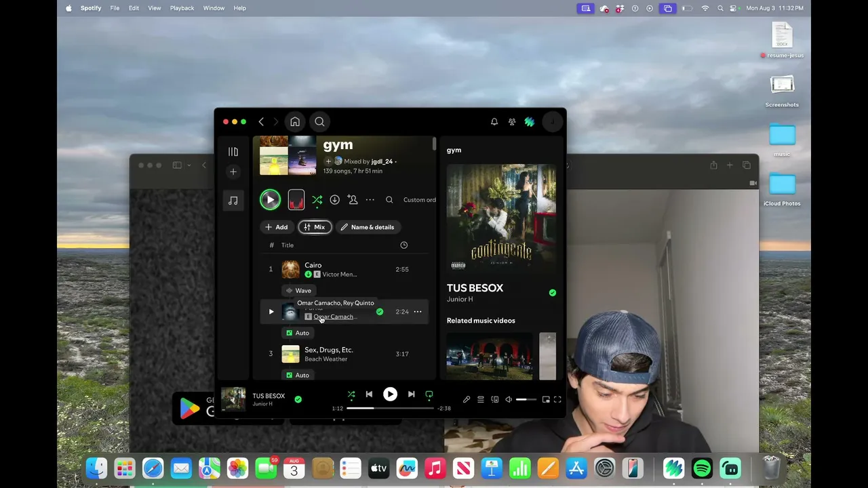Seek on the song progress bar
The height and width of the screenshot is (488, 868).
coord(390,409)
